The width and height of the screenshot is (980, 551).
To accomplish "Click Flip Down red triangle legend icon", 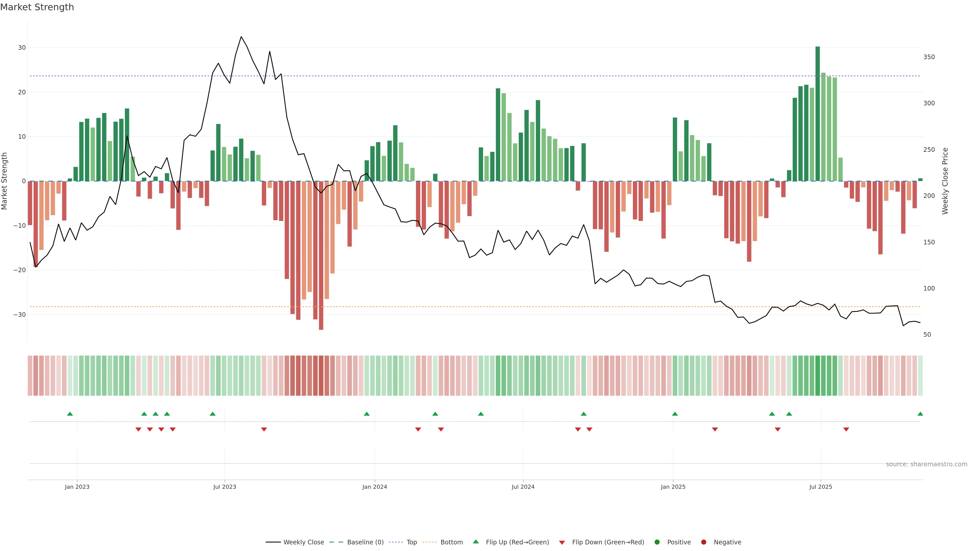I will 562,542.
